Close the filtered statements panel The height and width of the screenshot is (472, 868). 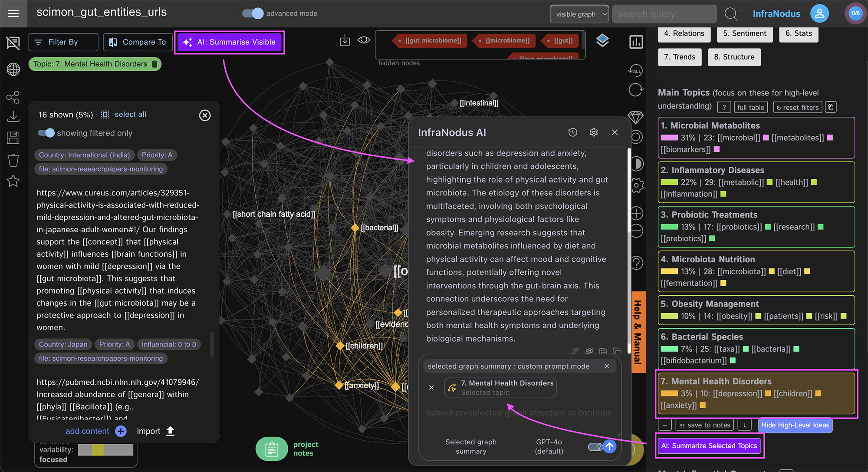pos(205,115)
